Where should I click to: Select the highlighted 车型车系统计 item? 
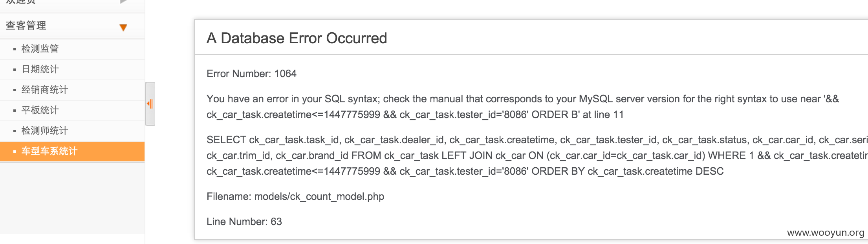click(72, 152)
